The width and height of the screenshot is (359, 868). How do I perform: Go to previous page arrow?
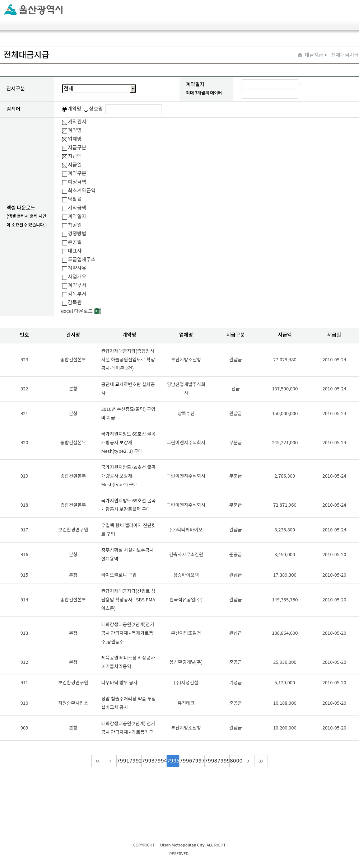(110, 761)
